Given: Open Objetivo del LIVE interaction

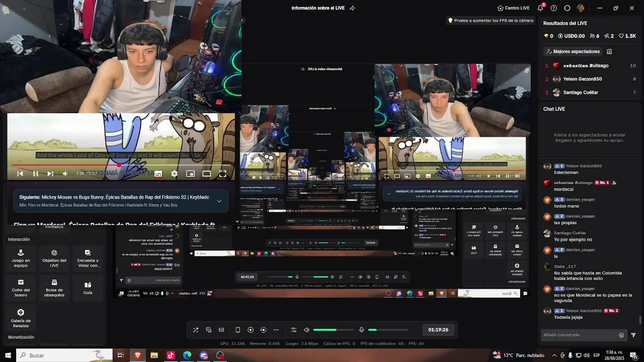Looking at the screenshot, I should (54, 258).
